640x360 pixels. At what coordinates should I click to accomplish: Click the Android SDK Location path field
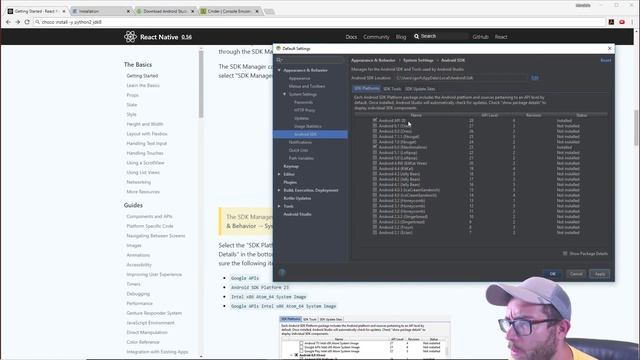[x=461, y=78]
